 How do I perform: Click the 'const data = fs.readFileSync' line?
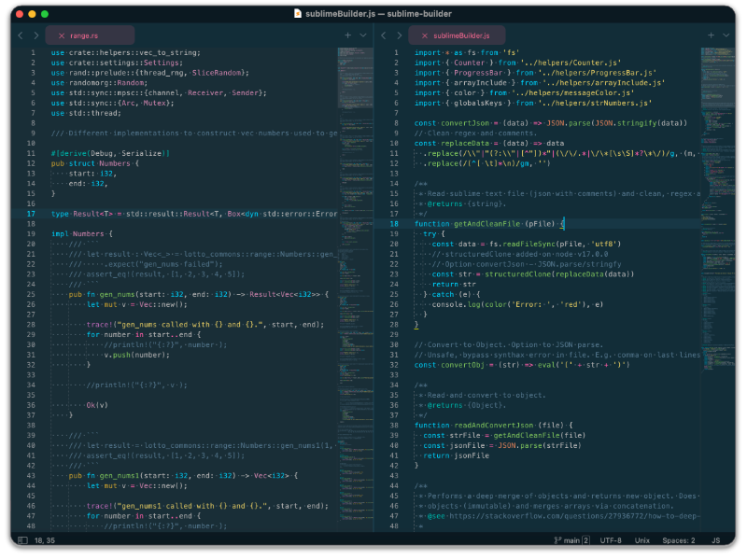point(526,244)
